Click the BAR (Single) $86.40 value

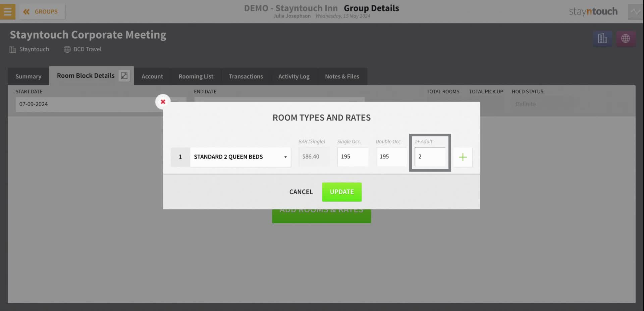314,157
